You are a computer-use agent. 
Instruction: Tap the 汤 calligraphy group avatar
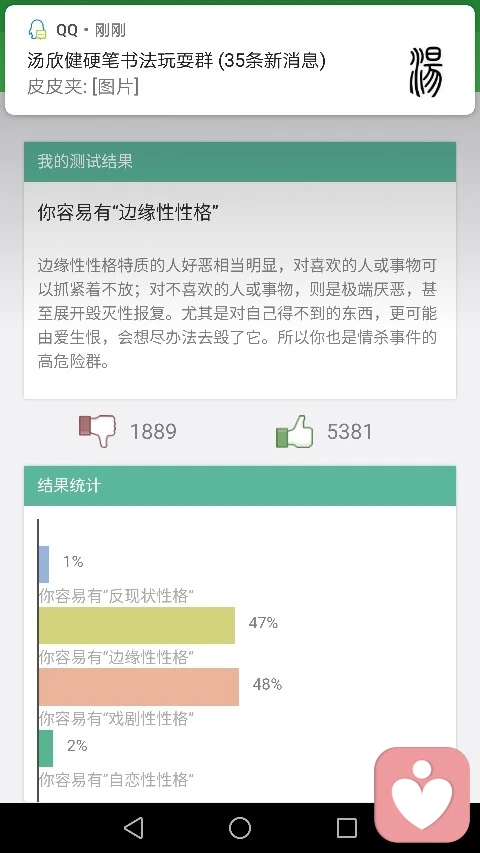tap(426, 72)
